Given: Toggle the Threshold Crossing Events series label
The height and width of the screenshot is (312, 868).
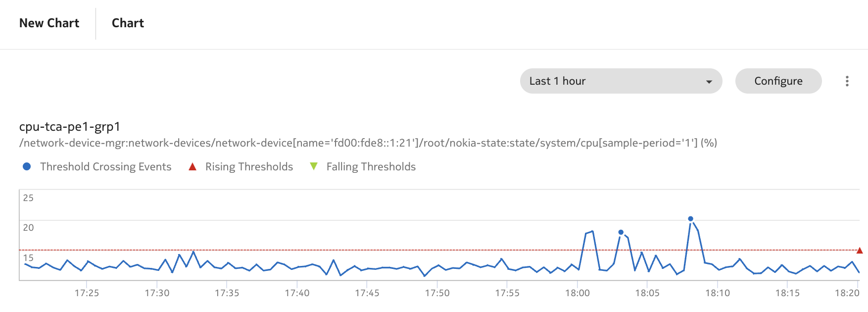Looking at the screenshot, I should coord(105,167).
